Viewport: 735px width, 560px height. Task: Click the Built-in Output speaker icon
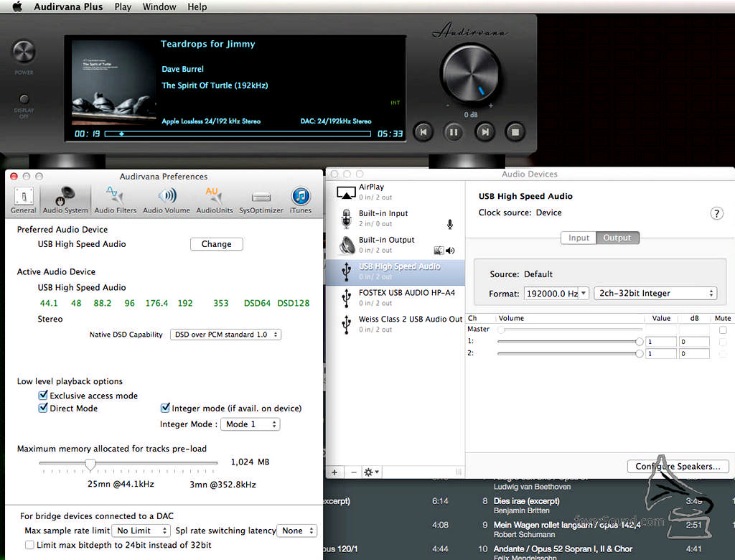point(347,245)
